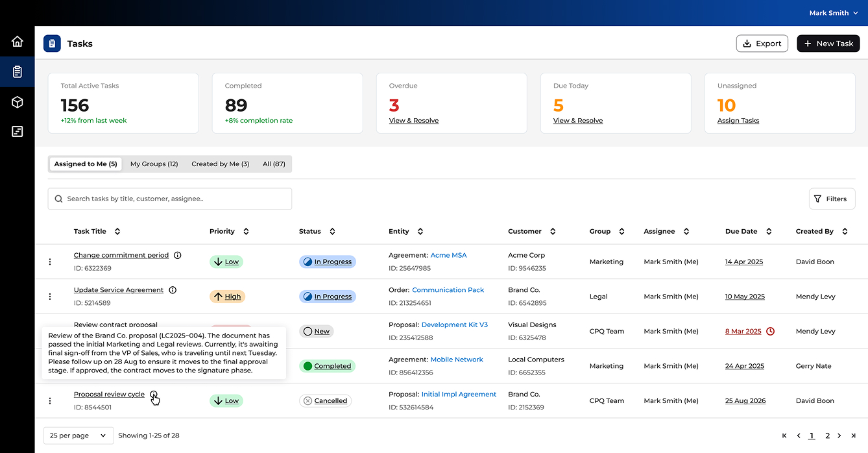Click the Total Active Tasks 156 card
Screen dimensions: 868x453
pos(123,103)
